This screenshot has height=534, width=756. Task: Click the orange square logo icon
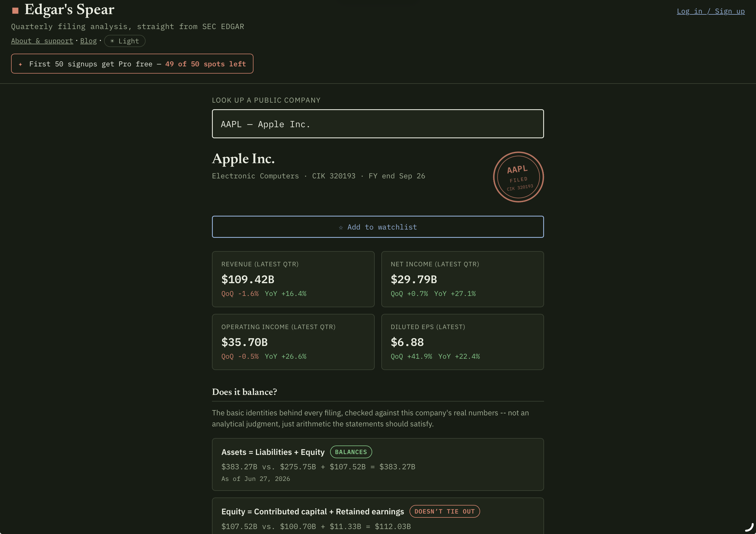(15, 11)
